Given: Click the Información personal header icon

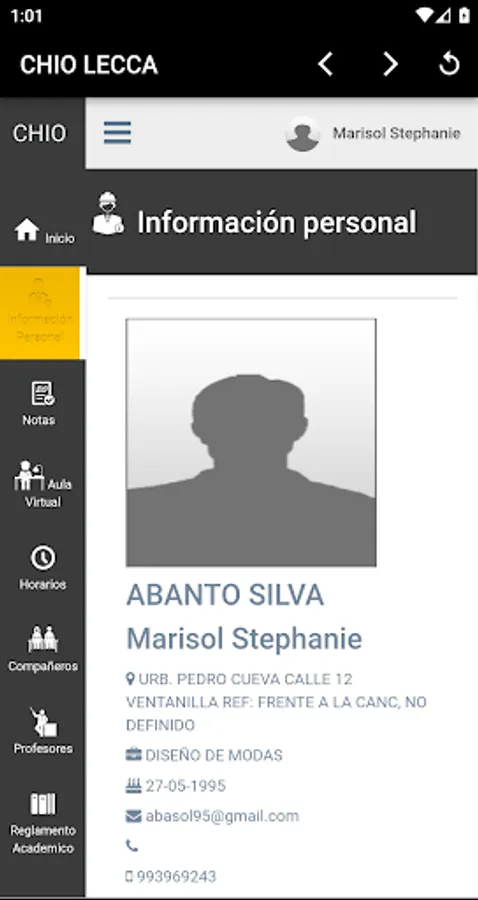Looking at the screenshot, I should (x=108, y=213).
